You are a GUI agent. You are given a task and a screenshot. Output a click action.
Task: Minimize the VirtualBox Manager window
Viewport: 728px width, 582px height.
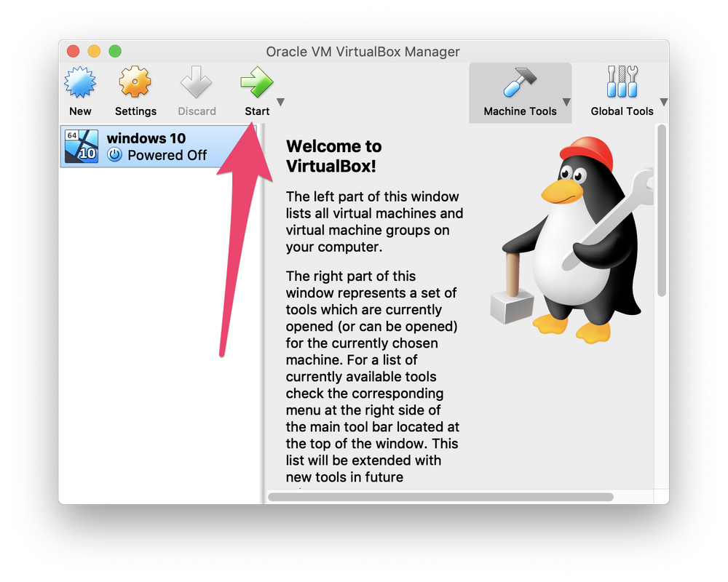pos(92,52)
